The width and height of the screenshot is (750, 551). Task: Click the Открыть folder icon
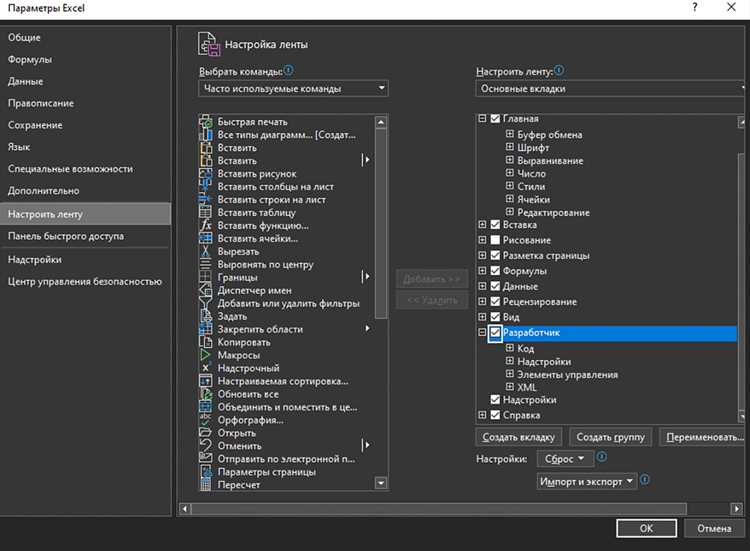point(205,433)
